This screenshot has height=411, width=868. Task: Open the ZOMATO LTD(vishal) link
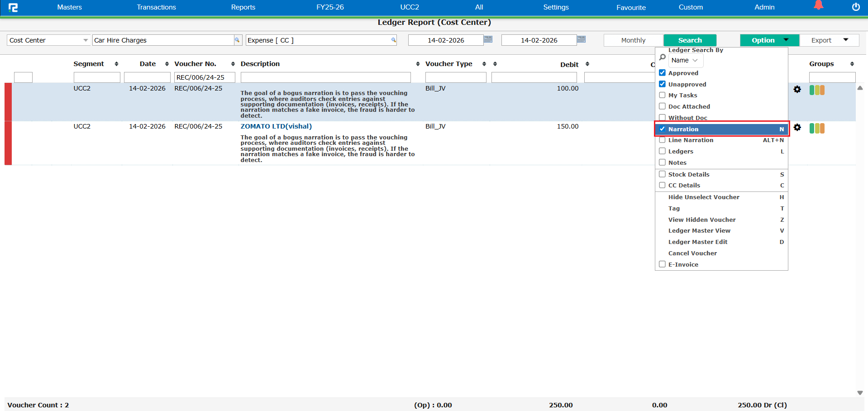pos(276,126)
